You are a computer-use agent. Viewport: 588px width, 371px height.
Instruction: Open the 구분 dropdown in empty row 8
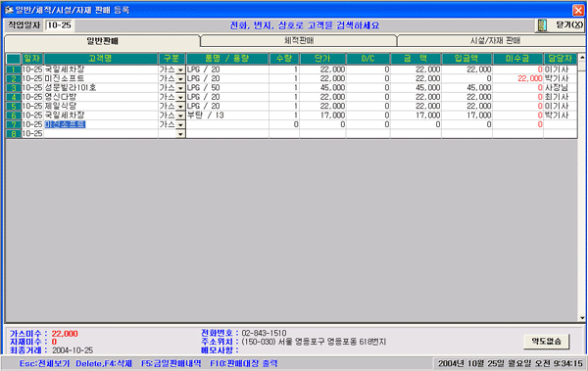(x=180, y=134)
